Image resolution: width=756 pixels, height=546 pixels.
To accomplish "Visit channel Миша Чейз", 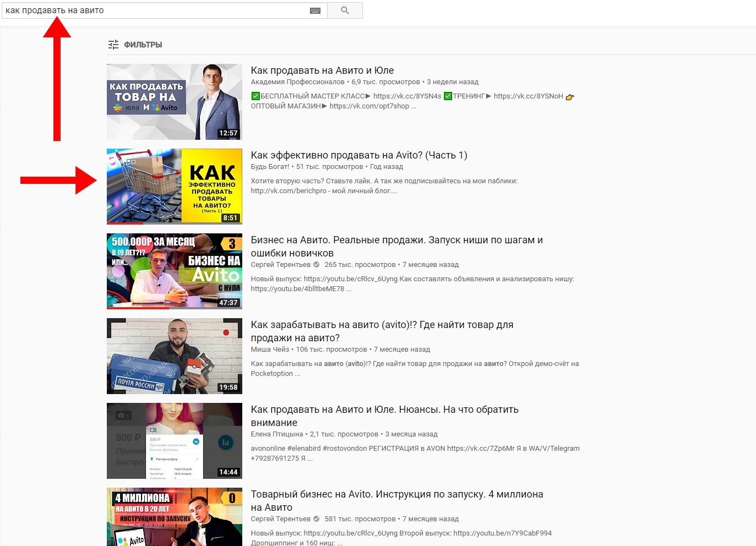I will click(270, 350).
